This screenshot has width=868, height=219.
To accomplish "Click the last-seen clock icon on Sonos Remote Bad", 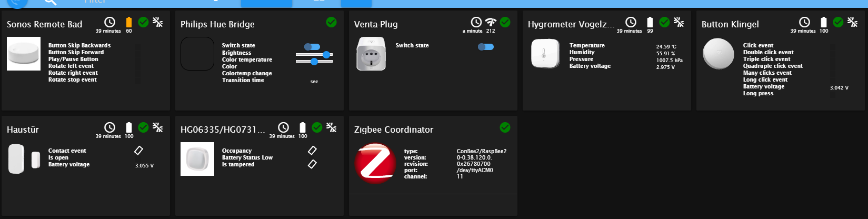I will [109, 22].
